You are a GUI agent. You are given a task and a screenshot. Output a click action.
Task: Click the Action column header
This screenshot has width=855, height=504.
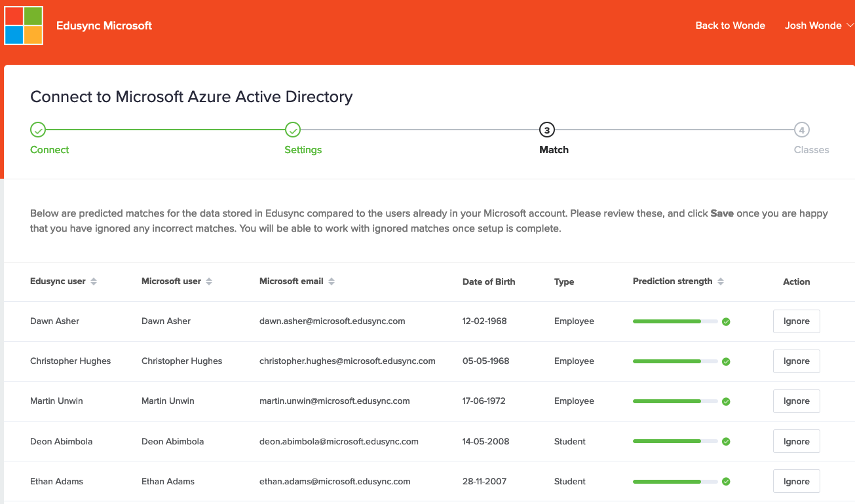pos(797,282)
